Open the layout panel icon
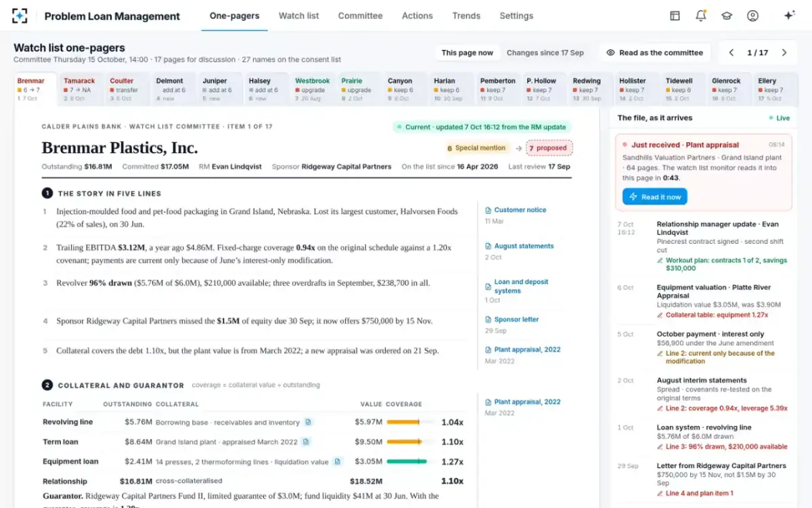This screenshot has height=508, width=812. coord(675,16)
